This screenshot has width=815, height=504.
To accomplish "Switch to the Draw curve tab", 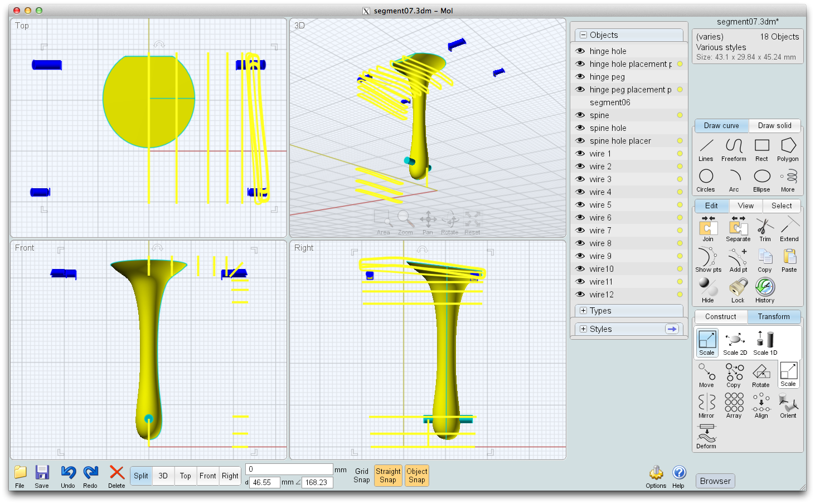I will pyautogui.click(x=721, y=125).
